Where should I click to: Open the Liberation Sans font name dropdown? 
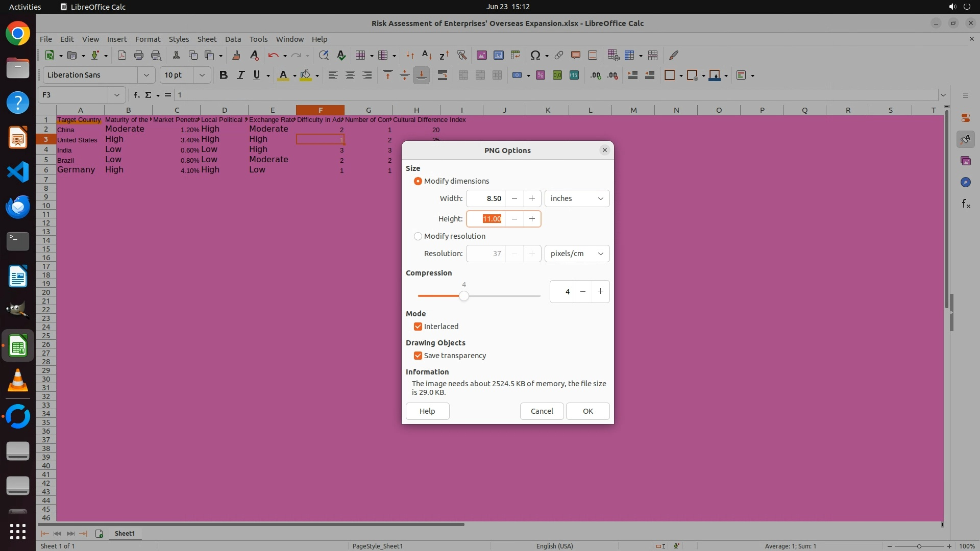pos(146,75)
